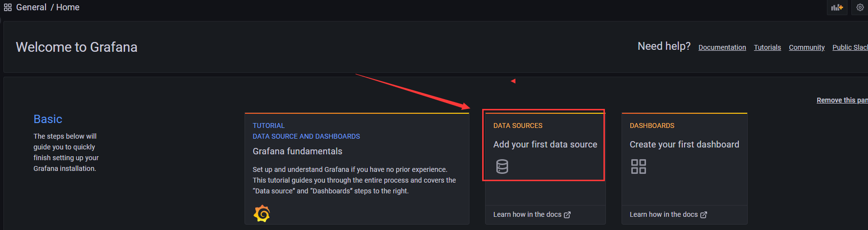The width and height of the screenshot is (868, 230).
Task: Click the grid icon in Dashboards card
Action: [x=639, y=167]
